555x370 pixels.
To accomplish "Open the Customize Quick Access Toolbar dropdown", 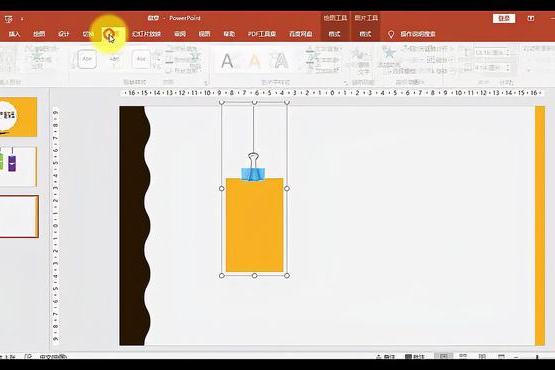I will (22, 19).
